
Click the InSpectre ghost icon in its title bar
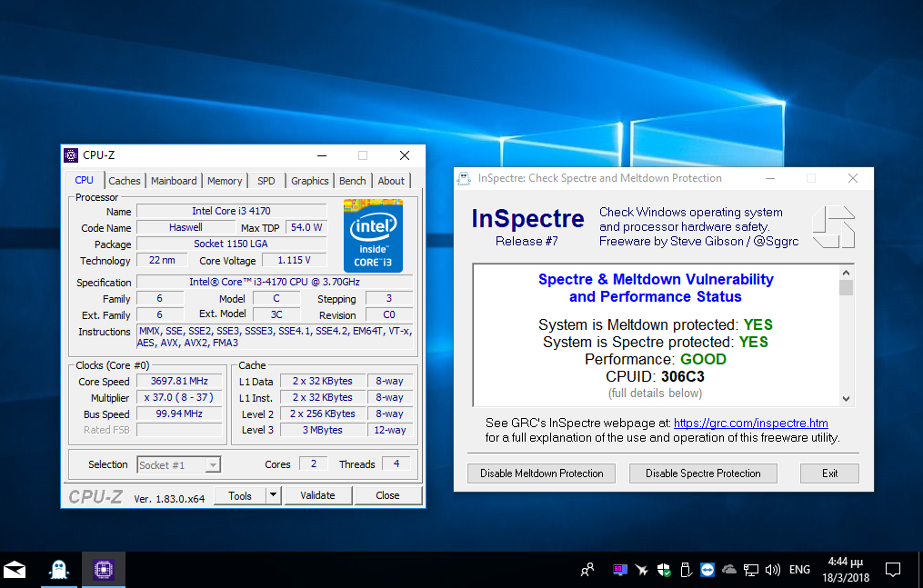tap(464, 178)
